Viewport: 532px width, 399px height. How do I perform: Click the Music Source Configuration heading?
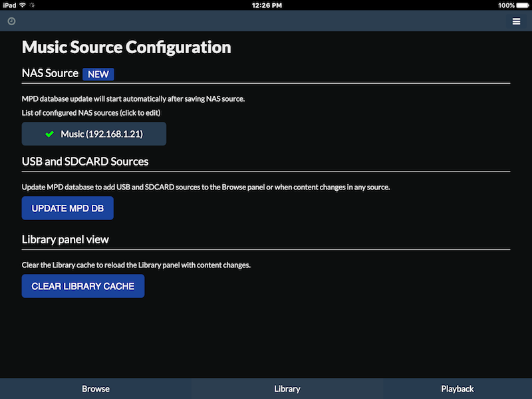tap(126, 47)
